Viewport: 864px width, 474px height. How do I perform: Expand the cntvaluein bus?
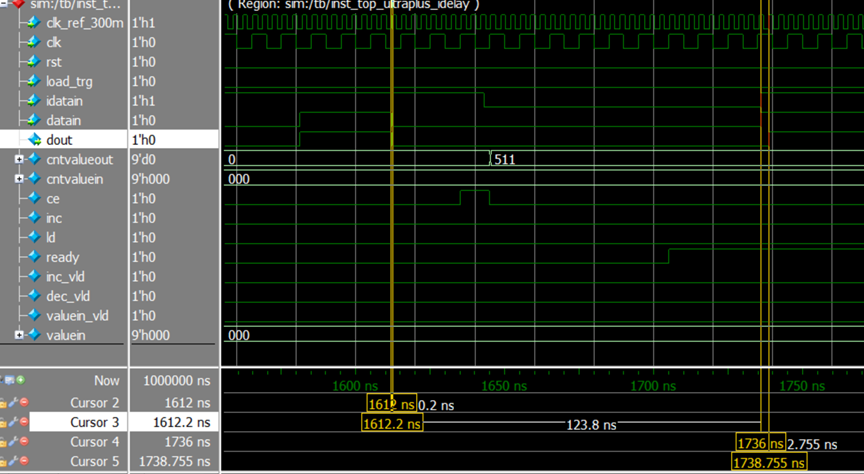pyautogui.click(x=19, y=179)
